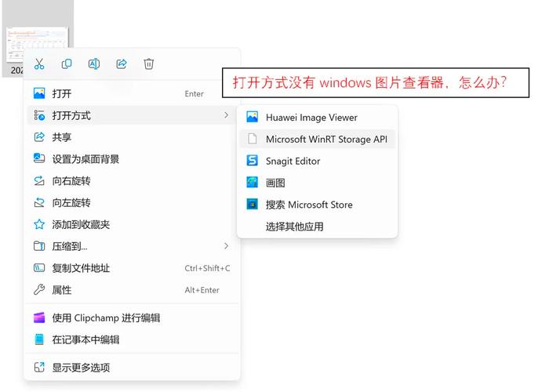
Task: Select 复制文件地址
Action: coord(132,268)
